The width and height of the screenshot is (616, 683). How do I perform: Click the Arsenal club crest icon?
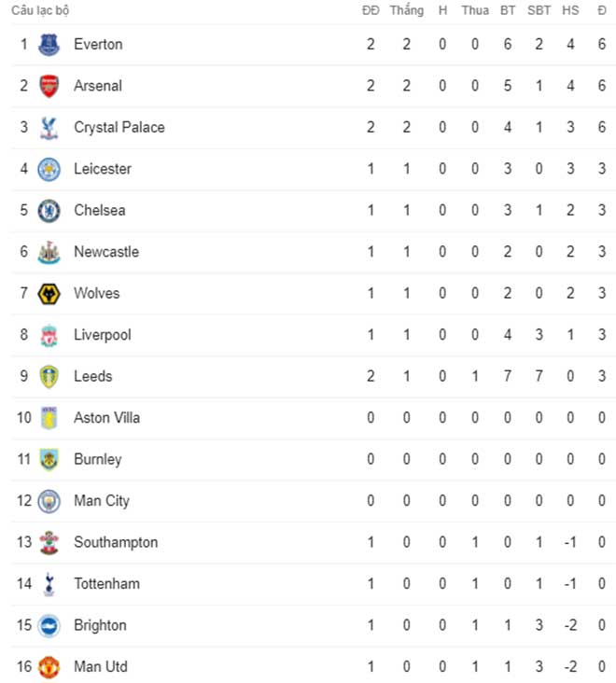click(x=49, y=86)
